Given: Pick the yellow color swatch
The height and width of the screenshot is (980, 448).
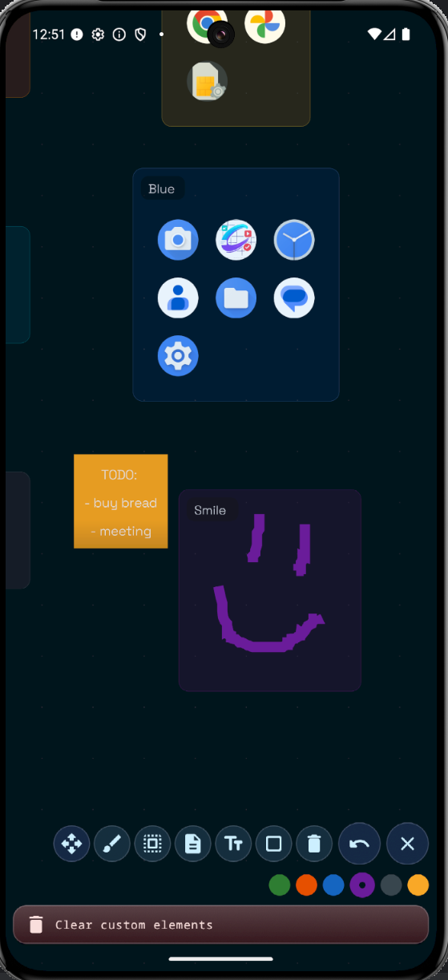Looking at the screenshot, I should pyautogui.click(x=418, y=885).
